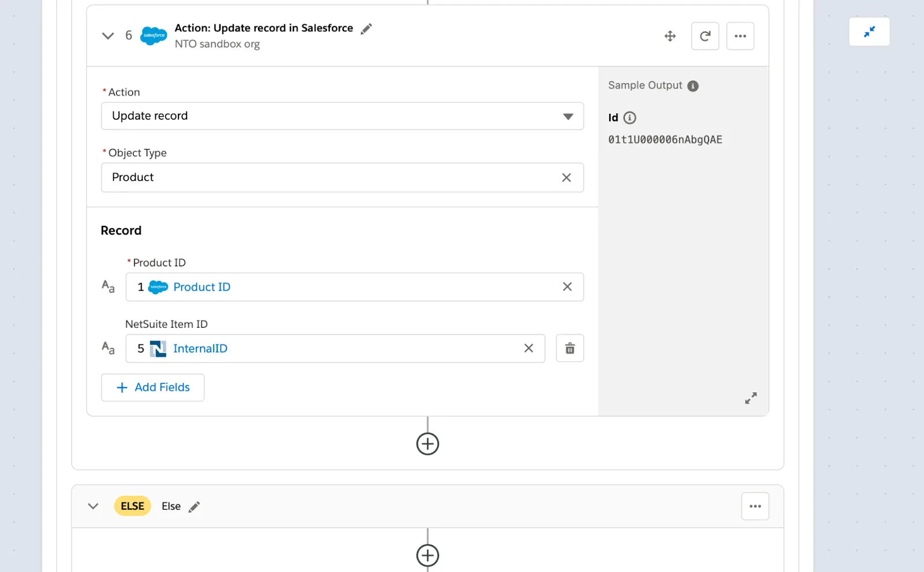Clear the Product object type selection

pos(566,177)
